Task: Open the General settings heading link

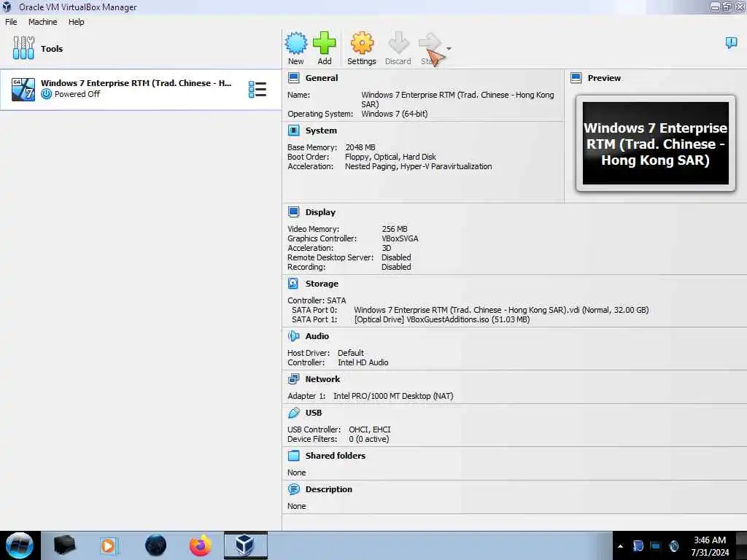Action: 322,78
